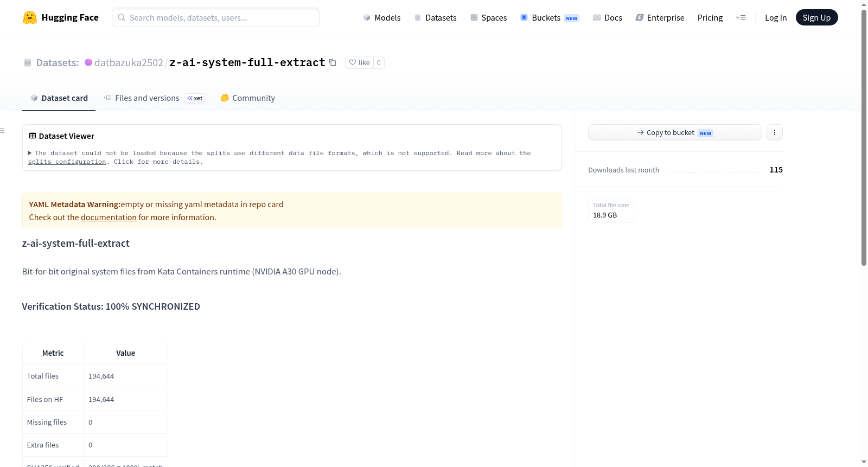Click the Sign Up button
Image resolution: width=868 pixels, height=467 pixels.
pyautogui.click(x=816, y=17)
